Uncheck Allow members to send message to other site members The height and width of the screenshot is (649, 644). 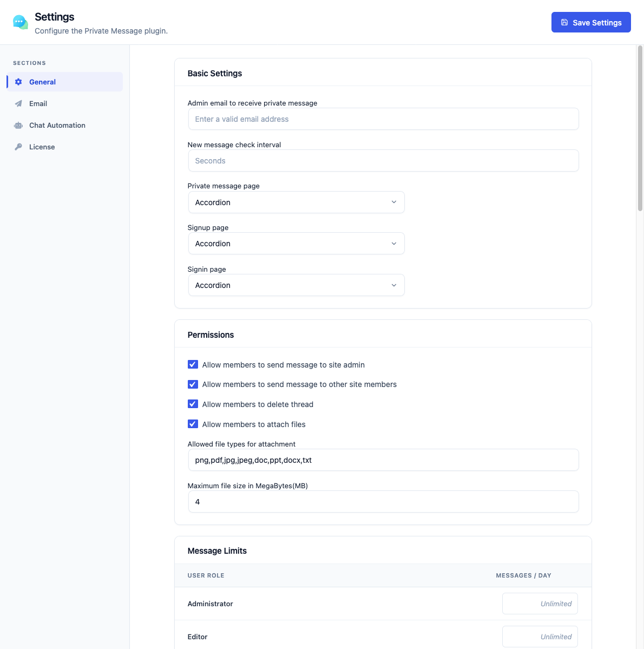pyautogui.click(x=193, y=384)
